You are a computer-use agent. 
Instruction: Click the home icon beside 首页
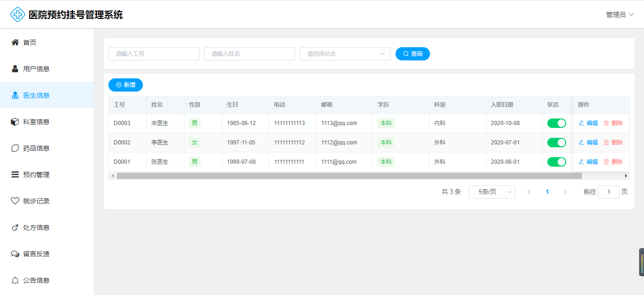(15, 42)
